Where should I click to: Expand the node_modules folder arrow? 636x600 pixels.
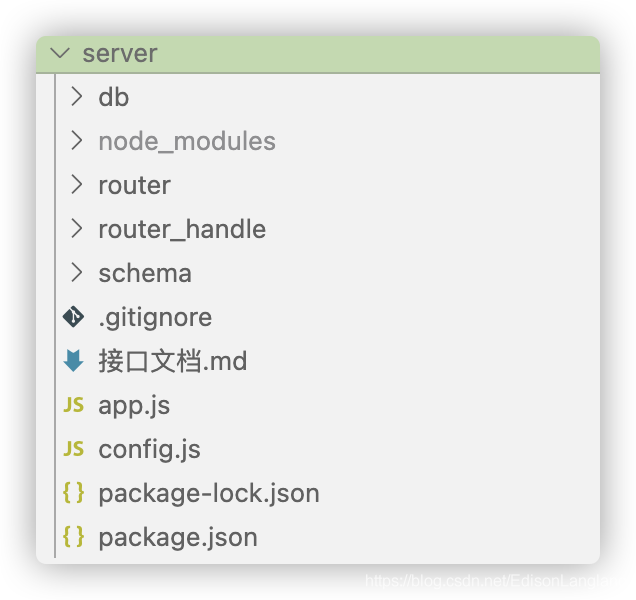(x=77, y=141)
